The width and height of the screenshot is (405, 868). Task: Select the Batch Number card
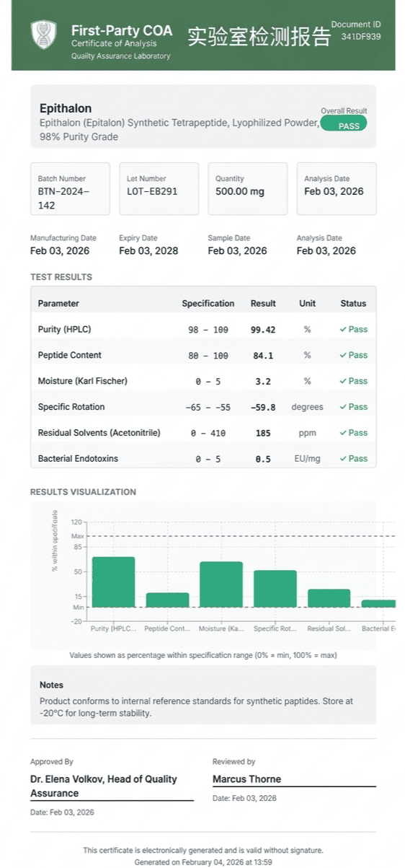tap(70, 189)
